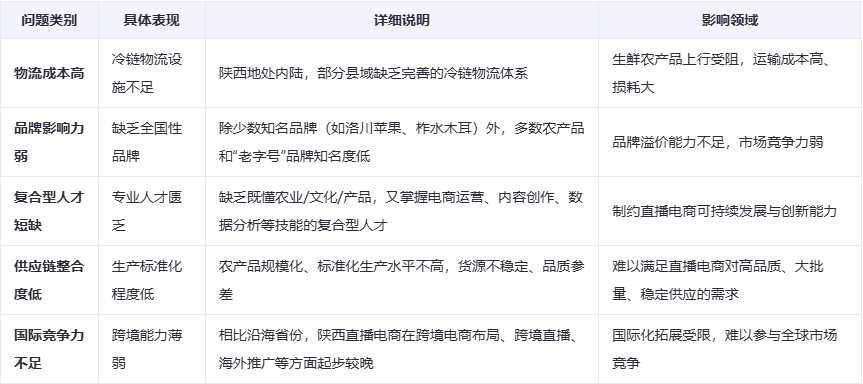Click the 冷链物流设施不足 cell
The height and width of the screenshot is (384, 863).
[x=152, y=73]
